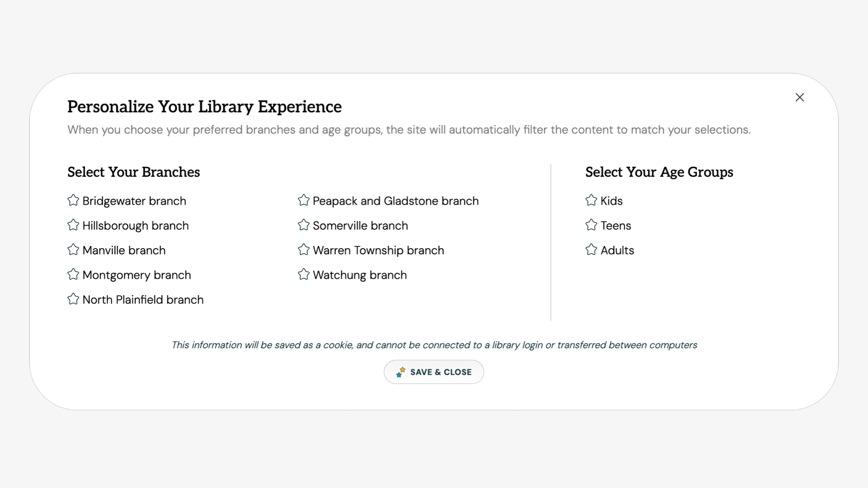This screenshot has height=488, width=868.
Task: Pick the Adults age group label
Action: 617,250
